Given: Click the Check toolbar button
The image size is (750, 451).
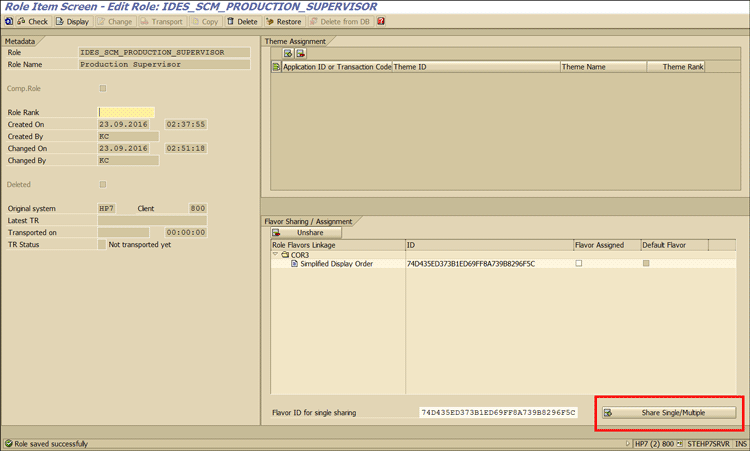Looking at the screenshot, I should point(32,21).
